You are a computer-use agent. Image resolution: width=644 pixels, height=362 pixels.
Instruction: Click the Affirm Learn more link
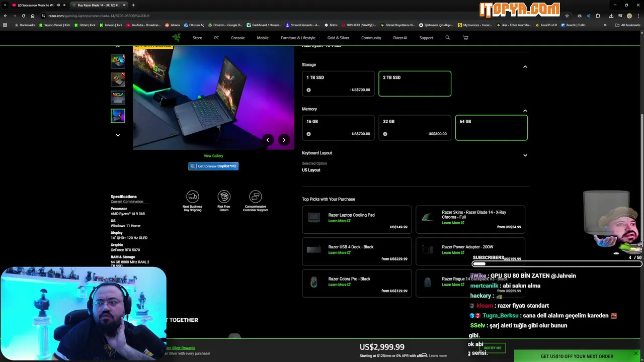tap(438, 356)
